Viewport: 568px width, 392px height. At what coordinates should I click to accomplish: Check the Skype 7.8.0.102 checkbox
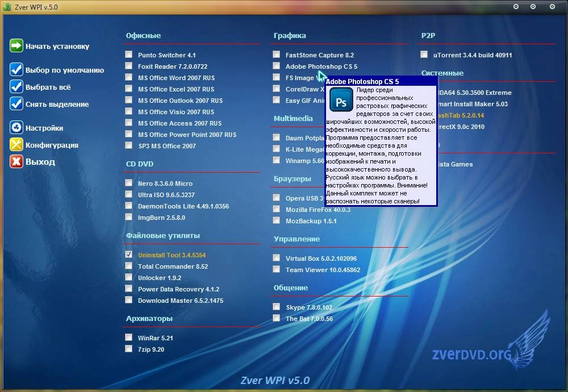[x=277, y=307]
